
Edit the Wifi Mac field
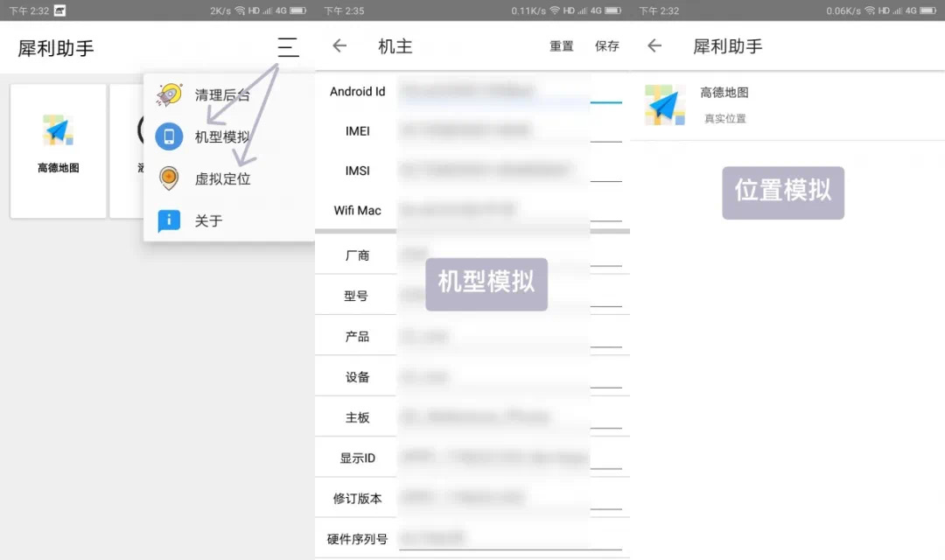(509, 211)
